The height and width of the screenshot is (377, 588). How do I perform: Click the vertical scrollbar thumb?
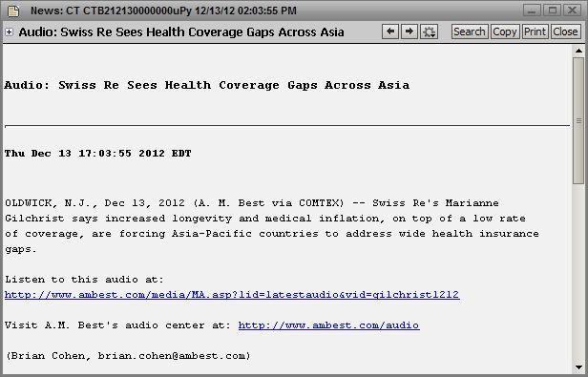coord(578,120)
